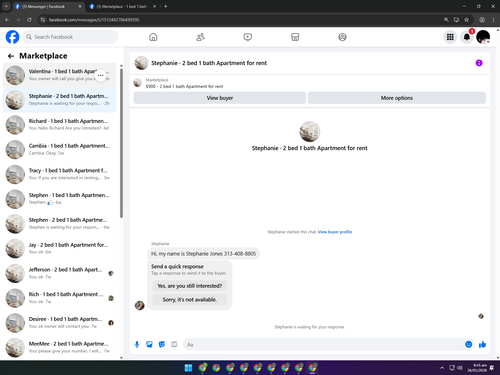This screenshot has width=500, height=375.
Task: Choose a sticker icon in composer
Action: [x=162, y=344]
